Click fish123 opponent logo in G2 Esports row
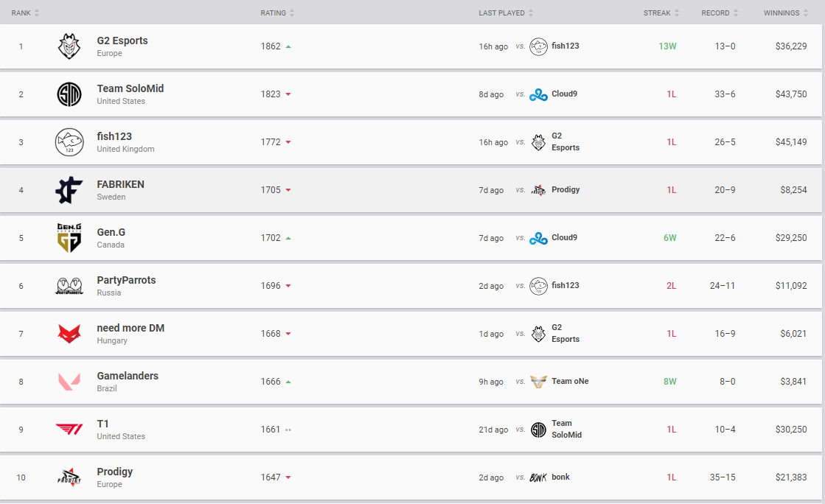The image size is (825, 504). click(538, 46)
